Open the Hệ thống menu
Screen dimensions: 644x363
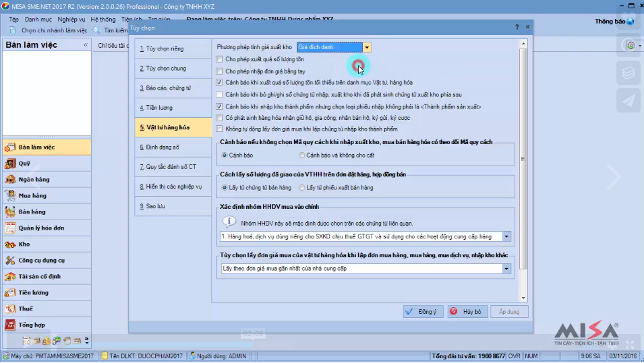(x=103, y=20)
